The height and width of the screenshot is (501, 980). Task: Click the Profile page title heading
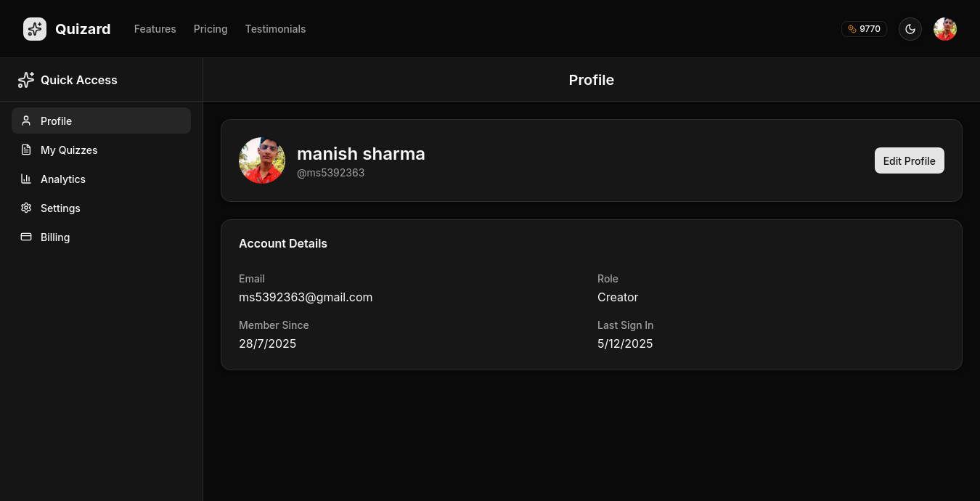592,80
